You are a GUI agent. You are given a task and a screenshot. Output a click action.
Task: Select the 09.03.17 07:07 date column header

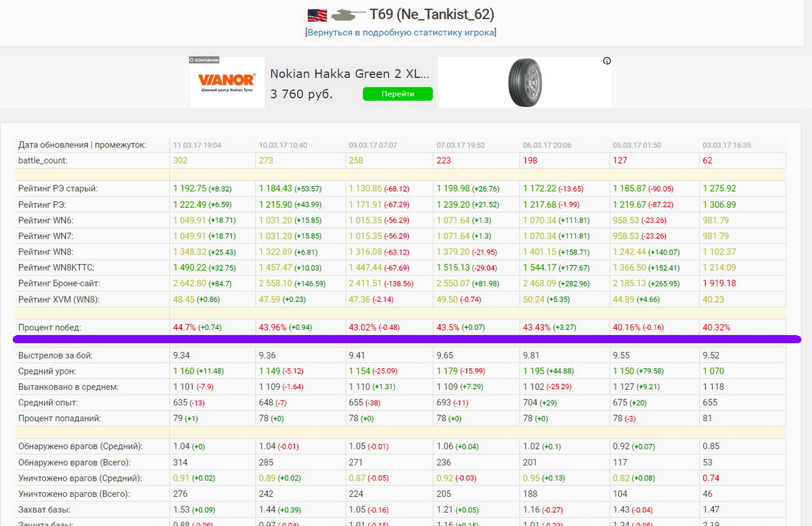pyautogui.click(x=373, y=145)
